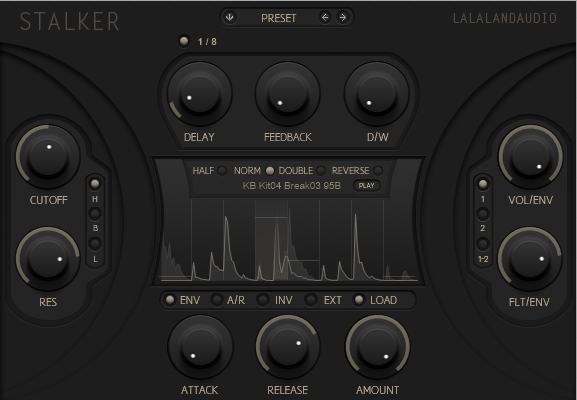Screen dimensions: 577x400
Task: Turn on INV mode LED
Action: 263,300
